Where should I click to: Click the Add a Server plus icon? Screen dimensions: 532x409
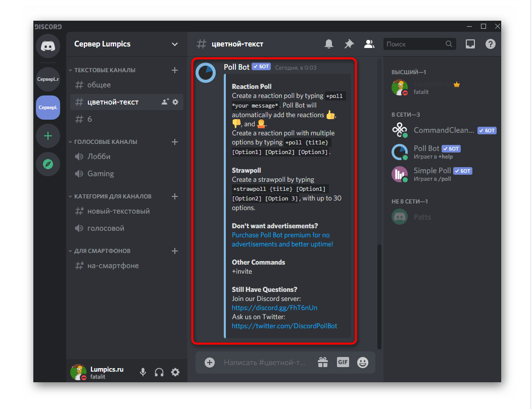click(48, 136)
